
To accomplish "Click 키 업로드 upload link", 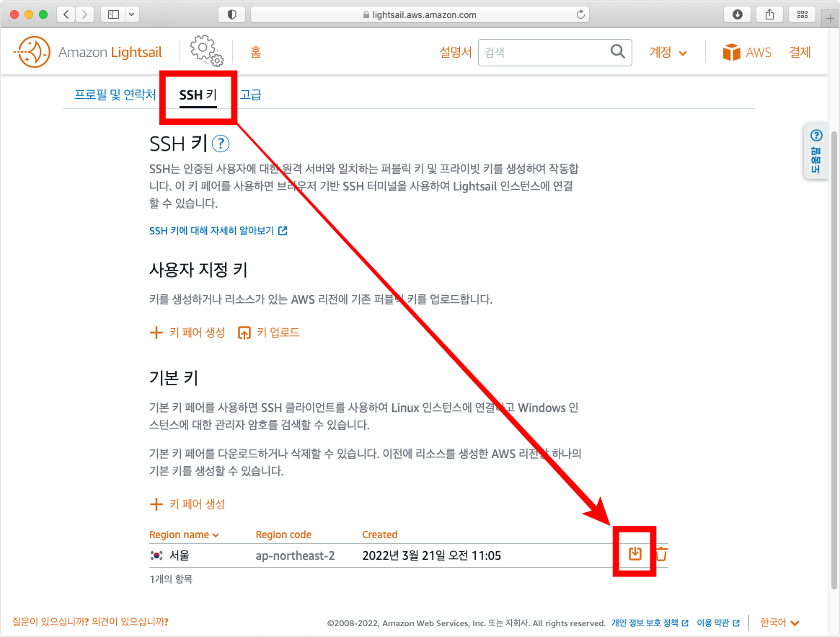I will (x=268, y=333).
